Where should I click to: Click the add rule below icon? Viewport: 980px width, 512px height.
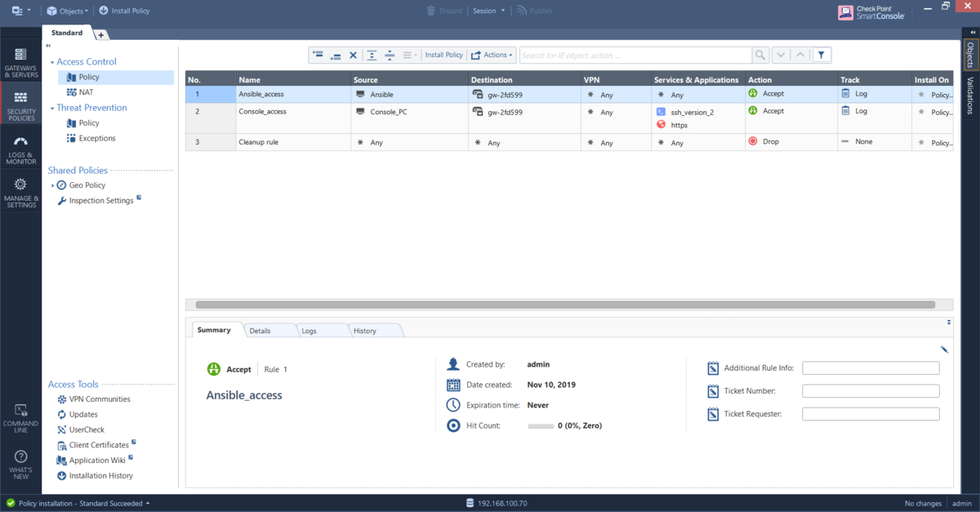(x=335, y=55)
